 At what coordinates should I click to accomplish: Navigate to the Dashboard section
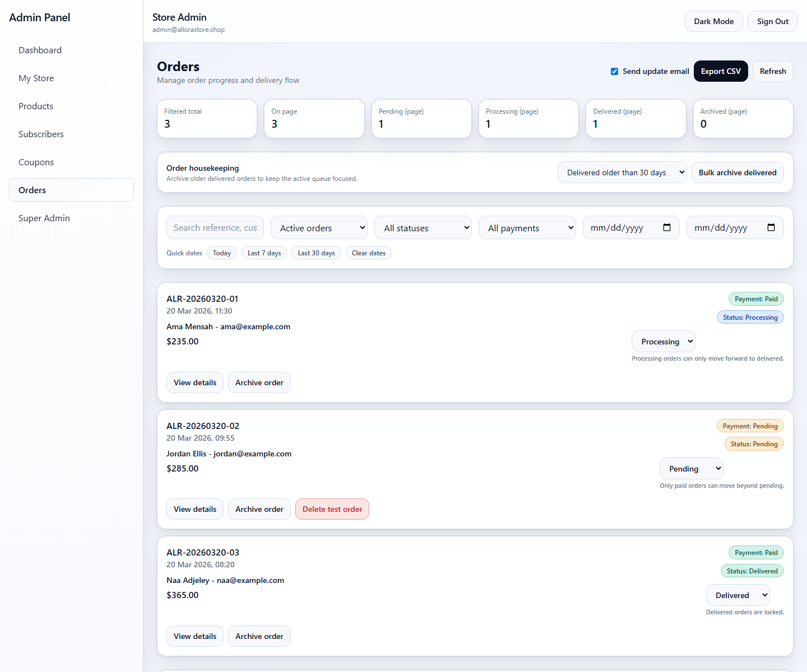(x=40, y=50)
